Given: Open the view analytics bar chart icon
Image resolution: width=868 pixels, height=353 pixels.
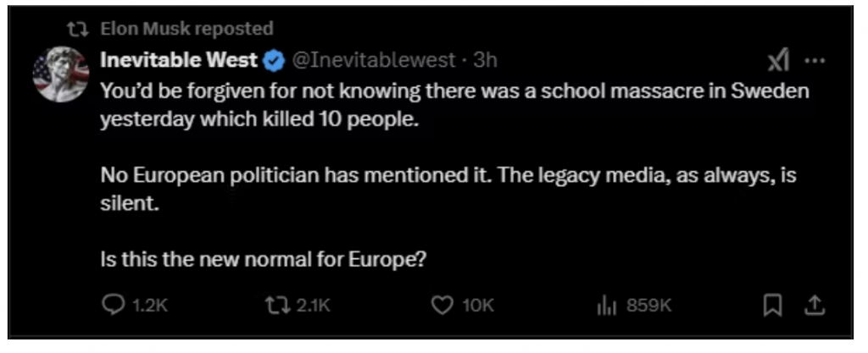Looking at the screenshot, I should 606,306.
